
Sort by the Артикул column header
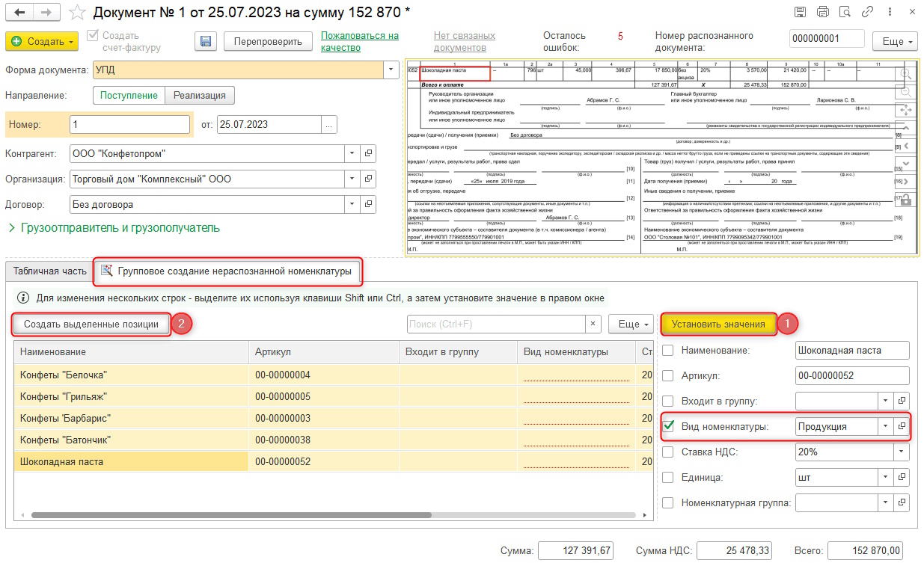(x=324, y=351)
